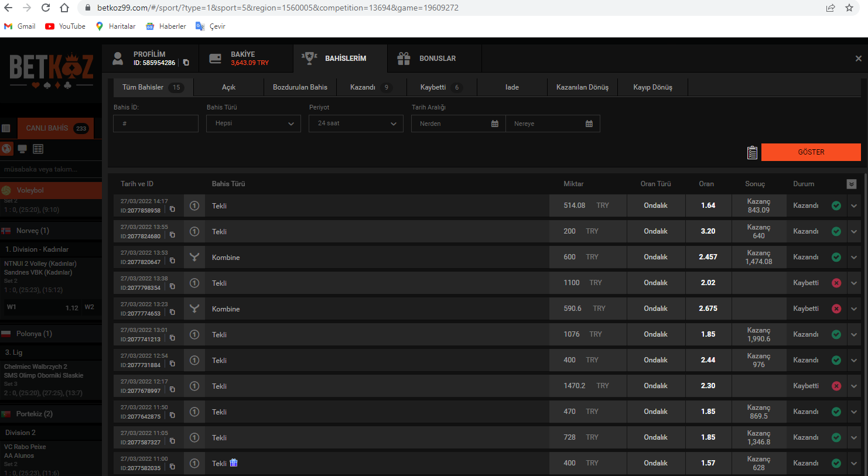Expand Portekiz (2) region
This screenshot has width=868, height=476.
pyautogui.click(x=51, y=414)
